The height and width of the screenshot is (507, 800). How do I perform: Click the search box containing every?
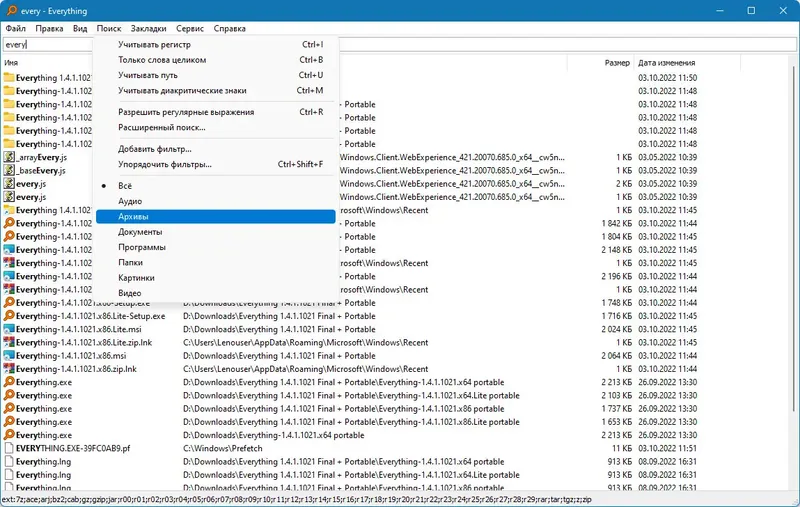(399, 44)
